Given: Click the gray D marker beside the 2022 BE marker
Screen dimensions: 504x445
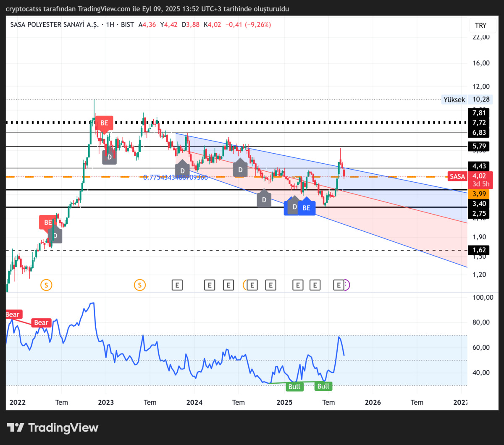Looking at the screenshot, I should pyautogui.click(x=55, y=235).
